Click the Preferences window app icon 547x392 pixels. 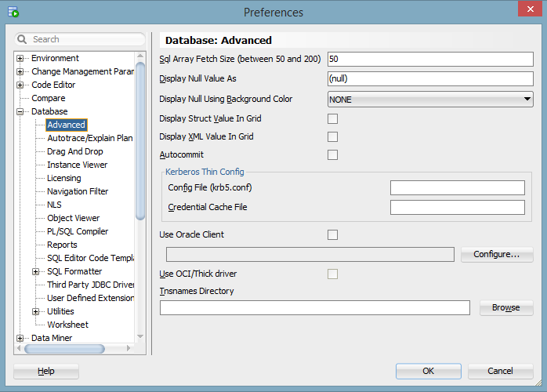(x=11, y=12)
